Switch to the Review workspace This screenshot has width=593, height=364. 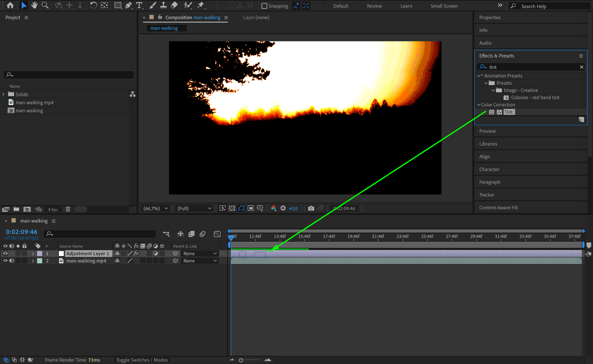374,6
